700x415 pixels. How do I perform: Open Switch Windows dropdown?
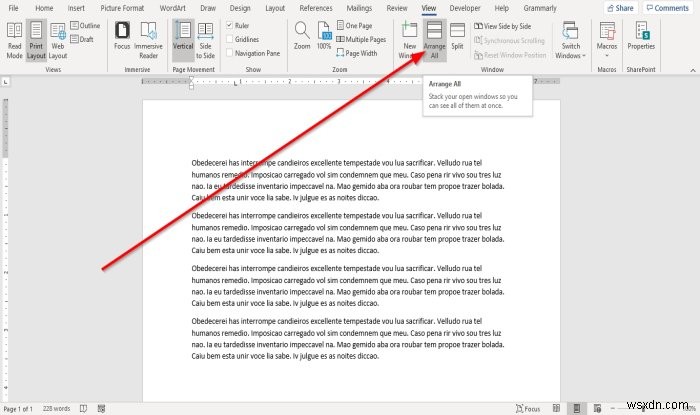pos(570,41)
